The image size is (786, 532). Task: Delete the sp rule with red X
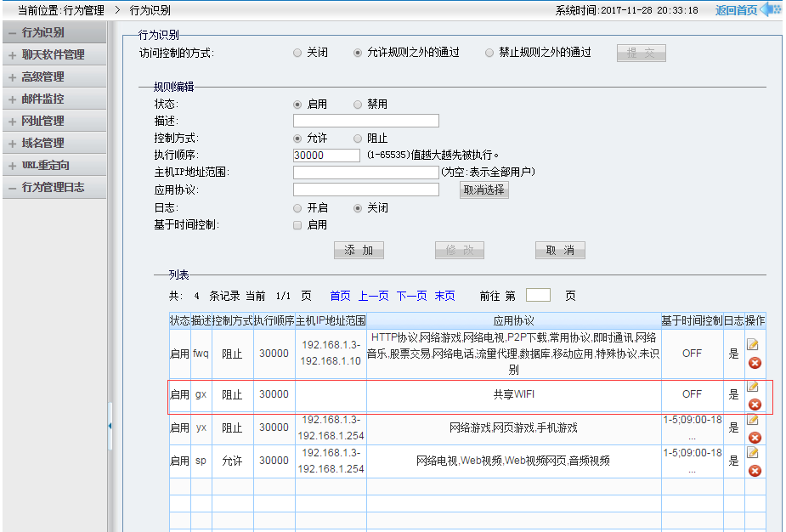pos(755,470)
